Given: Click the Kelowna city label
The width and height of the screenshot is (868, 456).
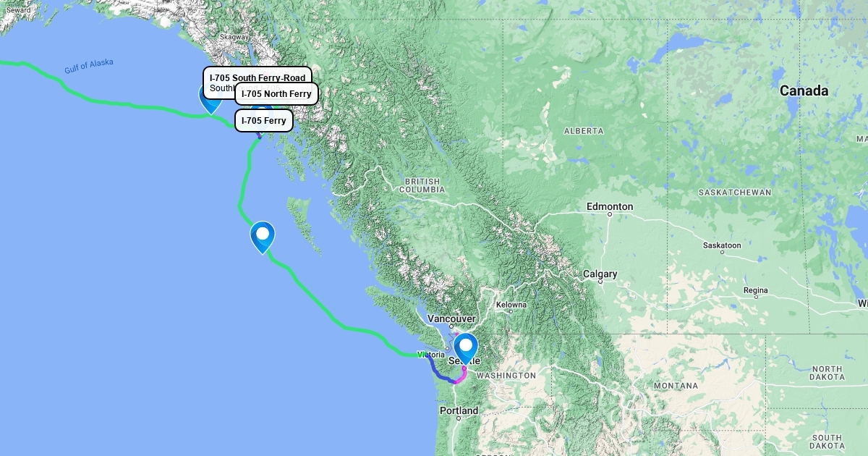Looking at the screenshot, I should click(511, 305).
